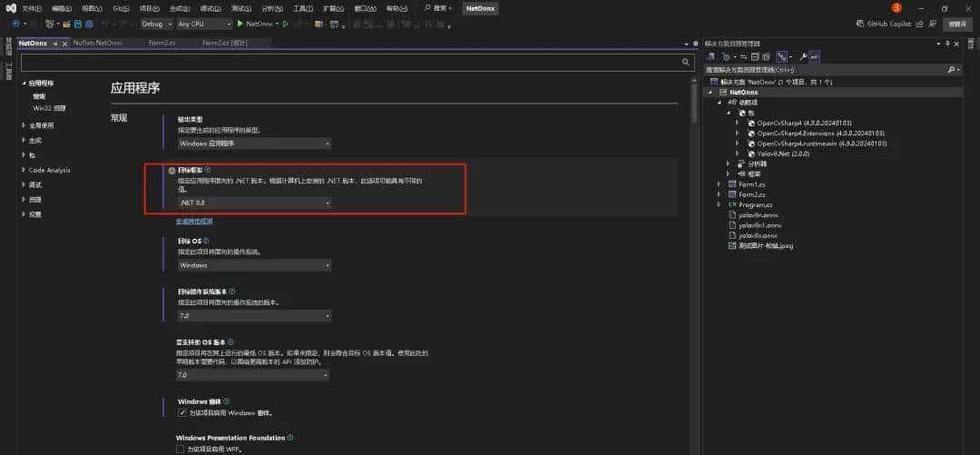Click the gear icon beside the target framework label
The height and width of the screenshot is (455, 980).
172,170
